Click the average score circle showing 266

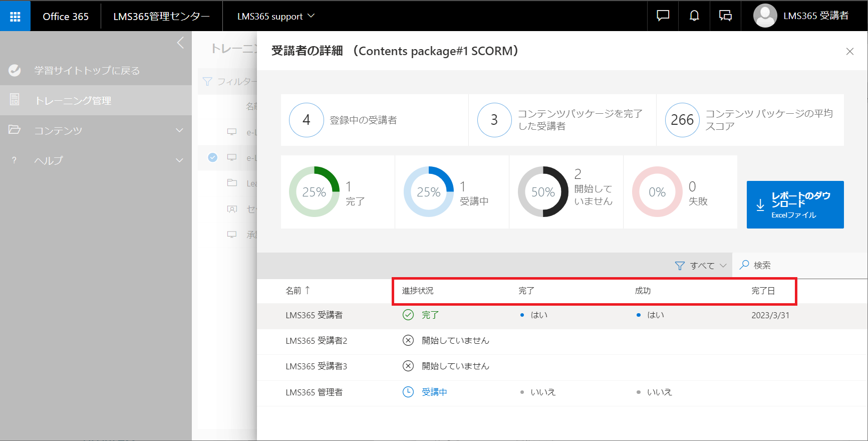(x=682, y=120)
